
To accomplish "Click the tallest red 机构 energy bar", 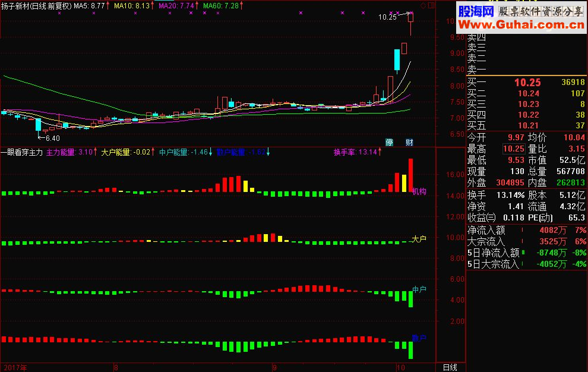I will 410,175.
